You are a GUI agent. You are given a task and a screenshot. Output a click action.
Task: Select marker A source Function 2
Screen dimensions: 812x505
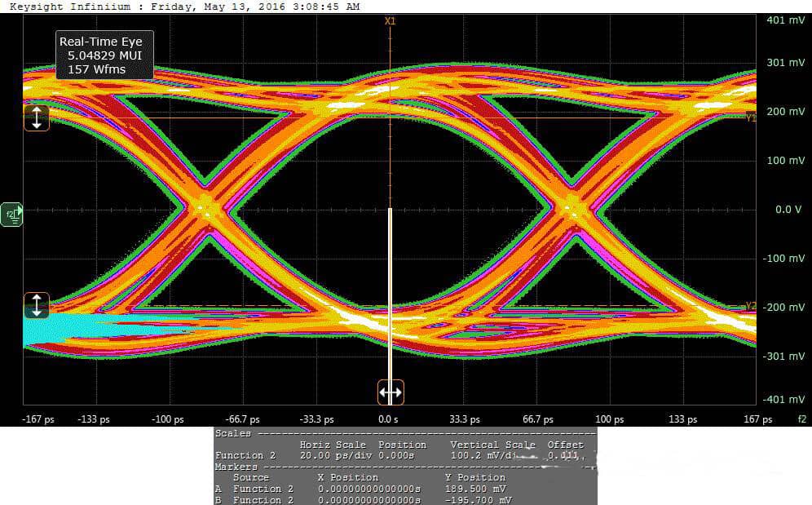[x=263, y=489]
